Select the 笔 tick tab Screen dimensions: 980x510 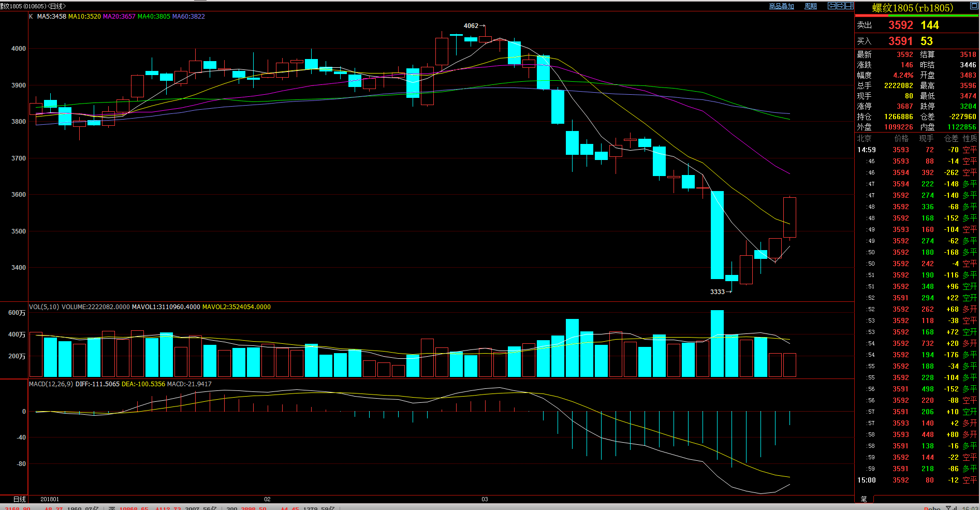point(864,499)
